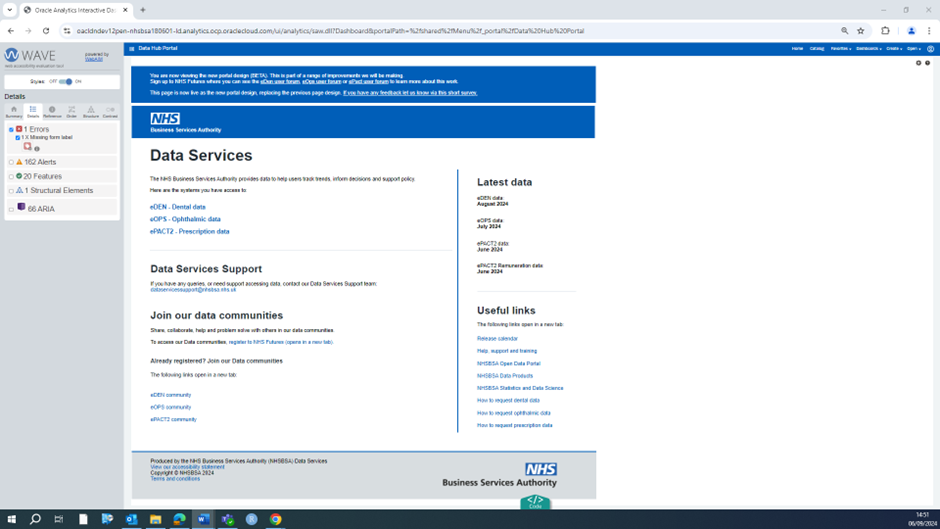
Task: Click the orange Alerts warning icon
Action: 19,162
